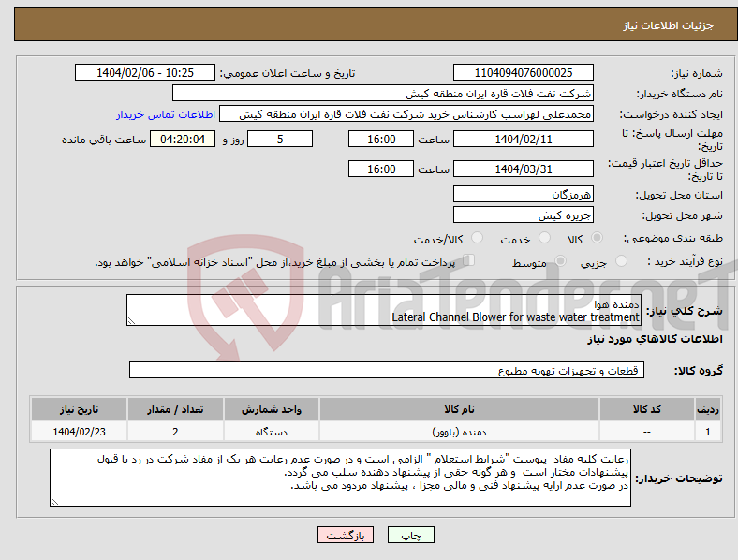
Task: Click the general description box with Lateral Channel Blower
Action: 384,310
